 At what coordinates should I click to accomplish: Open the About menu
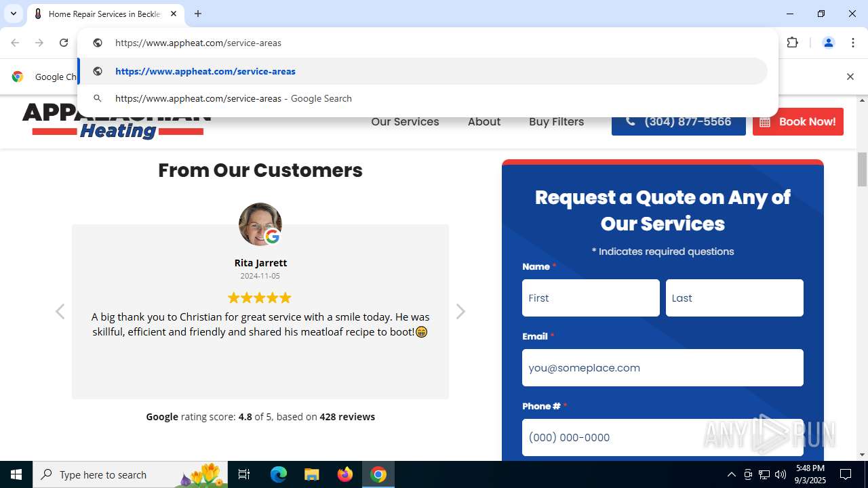(x=484, y=122)
